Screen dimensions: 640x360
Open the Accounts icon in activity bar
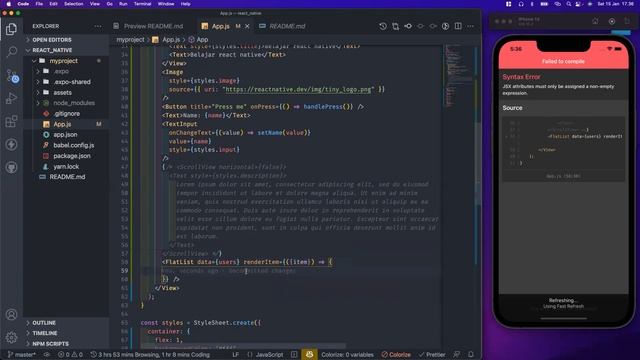click(x=11, y=314)
